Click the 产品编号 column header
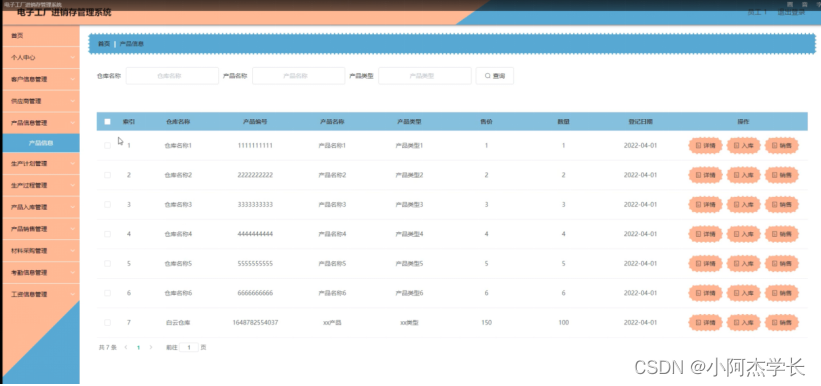Viewport: 821px width, 386px height. [255, 122]
